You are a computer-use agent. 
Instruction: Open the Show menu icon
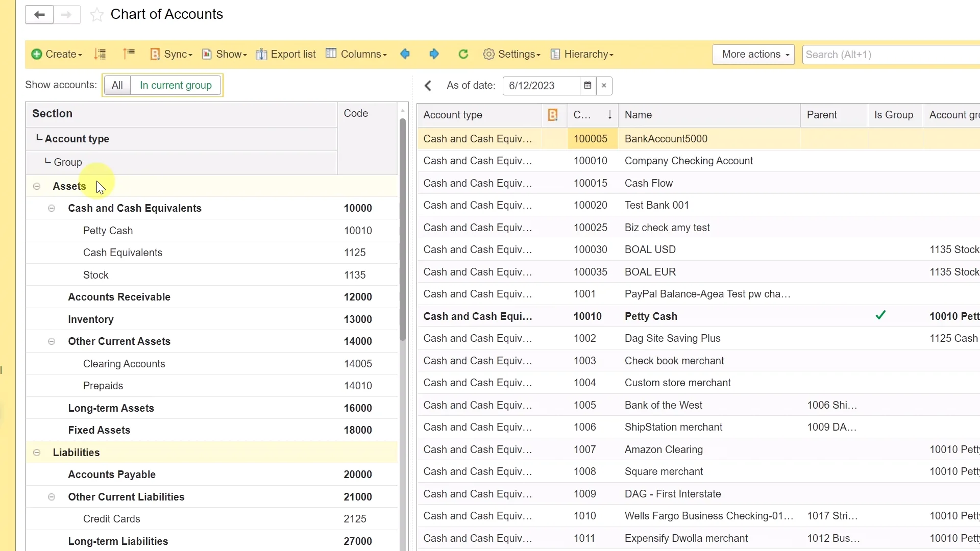pyautogui.click(x=208, y=54)
